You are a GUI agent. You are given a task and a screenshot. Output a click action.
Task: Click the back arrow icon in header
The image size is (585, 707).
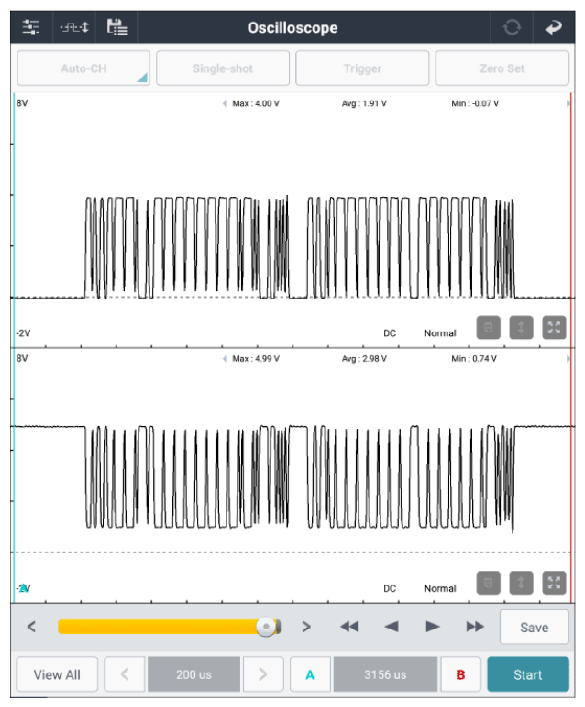tap(553, 28)
